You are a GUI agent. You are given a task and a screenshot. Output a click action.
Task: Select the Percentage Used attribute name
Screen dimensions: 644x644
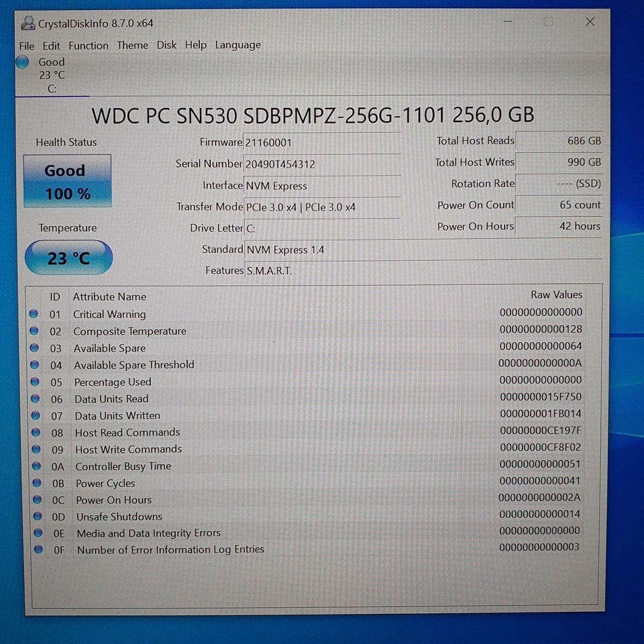point(113,382)
